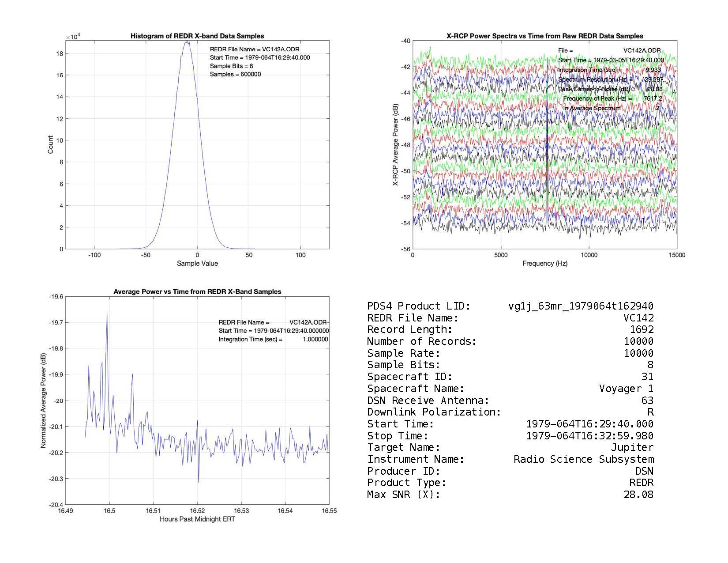
Task: Click the Histogram of REDR X-band title
Action: coord(197,36)
